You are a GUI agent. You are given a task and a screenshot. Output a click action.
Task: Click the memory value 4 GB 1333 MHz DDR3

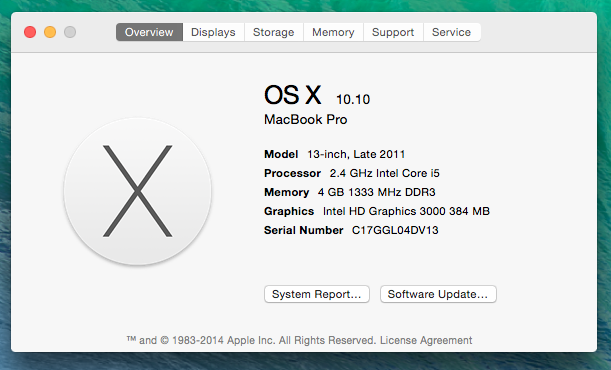coord(376,192)
